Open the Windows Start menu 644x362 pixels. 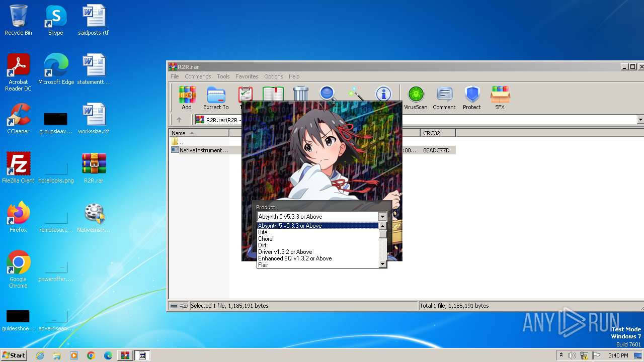[x=14, y=355]
